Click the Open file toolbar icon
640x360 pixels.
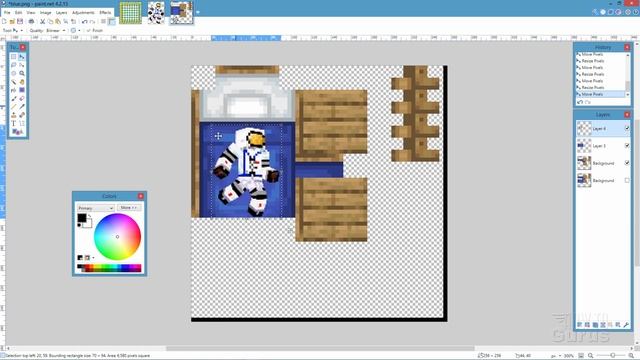12,21
